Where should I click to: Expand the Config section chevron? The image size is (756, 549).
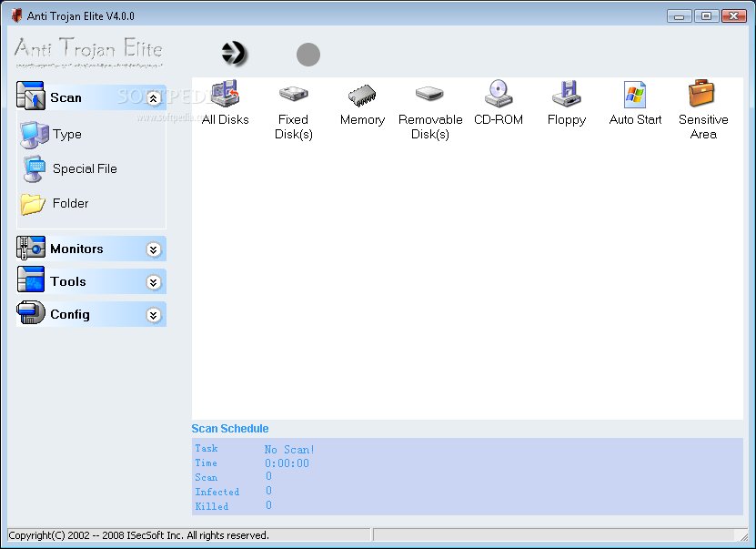[154, 315]
